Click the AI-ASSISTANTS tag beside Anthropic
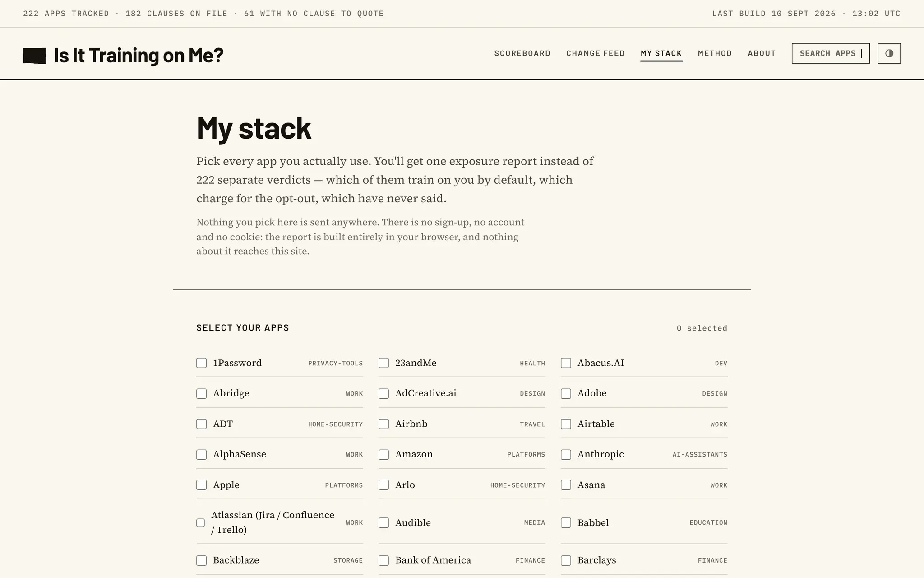This screenshot has height=578, width=924. (x=700, y=455)
